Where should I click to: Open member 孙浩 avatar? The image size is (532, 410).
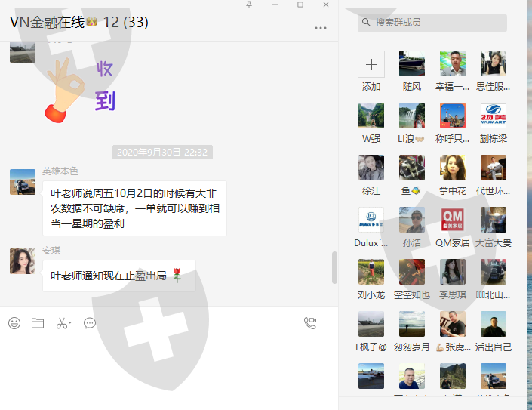tap(412, 220)
